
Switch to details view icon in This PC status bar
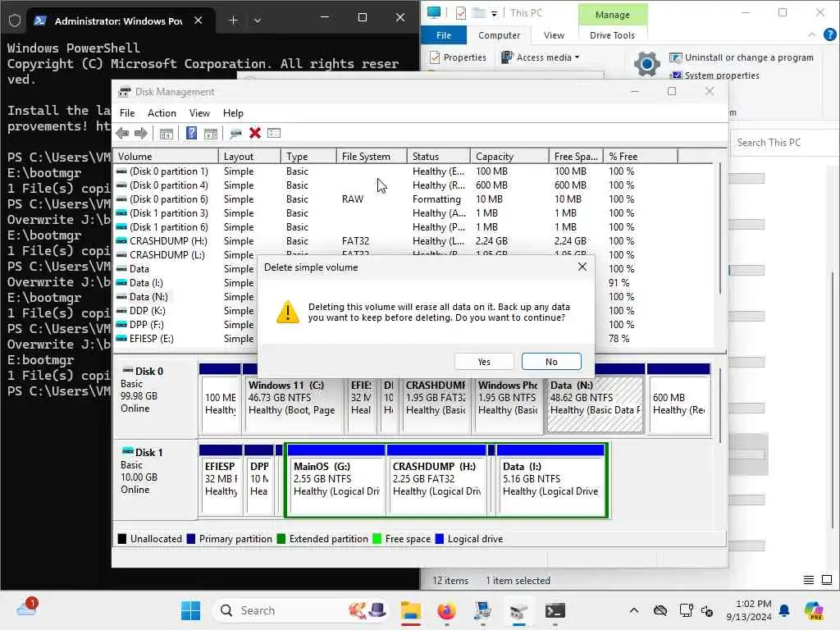(x=809, y=580)
